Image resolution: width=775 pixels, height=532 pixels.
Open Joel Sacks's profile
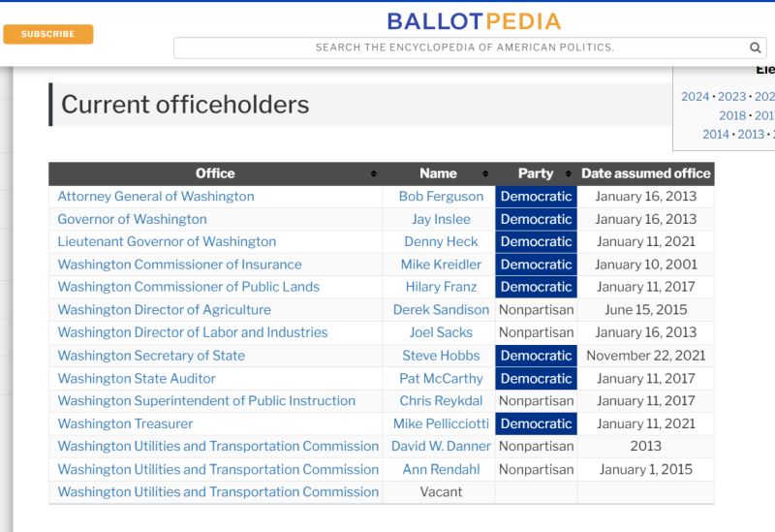click(441, 332)
